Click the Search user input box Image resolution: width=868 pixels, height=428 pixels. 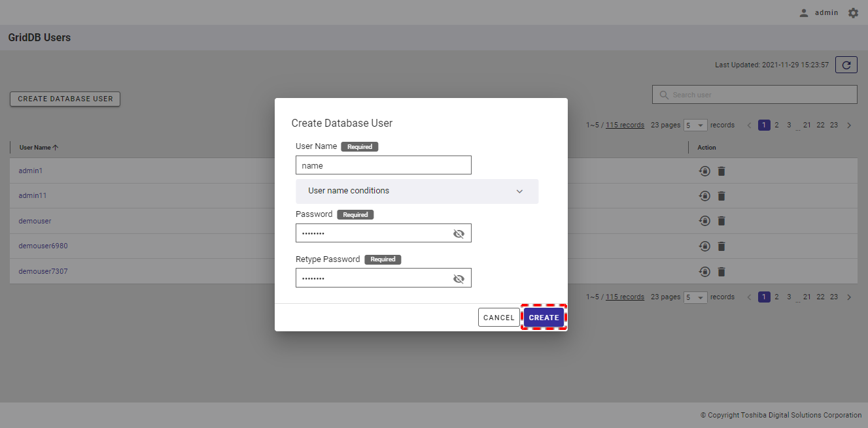coord(754,95)
